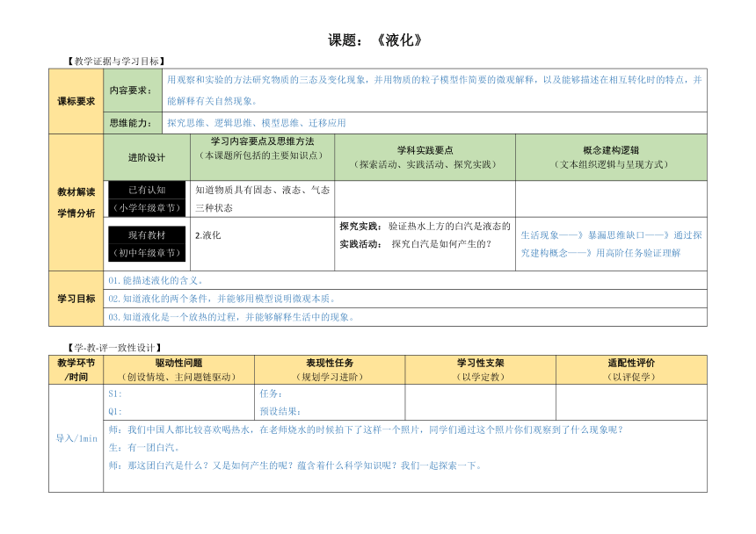756x534 pixels.
Task: Click the 课标要求 cell
Action: [x=76, y=101]
